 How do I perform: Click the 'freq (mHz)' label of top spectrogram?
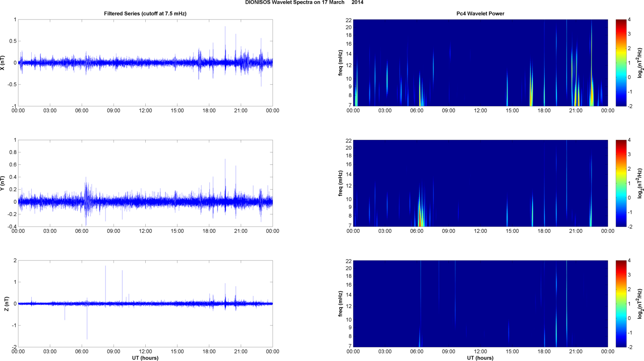340,63
